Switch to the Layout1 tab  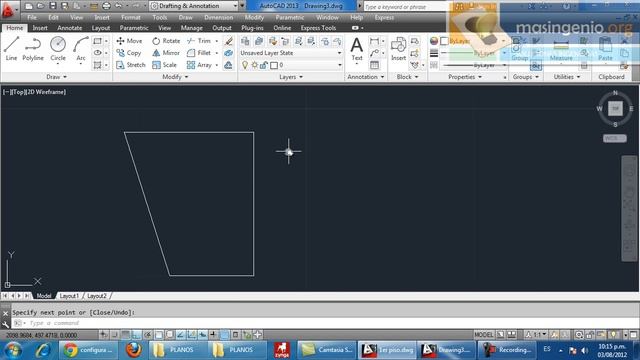69,296
